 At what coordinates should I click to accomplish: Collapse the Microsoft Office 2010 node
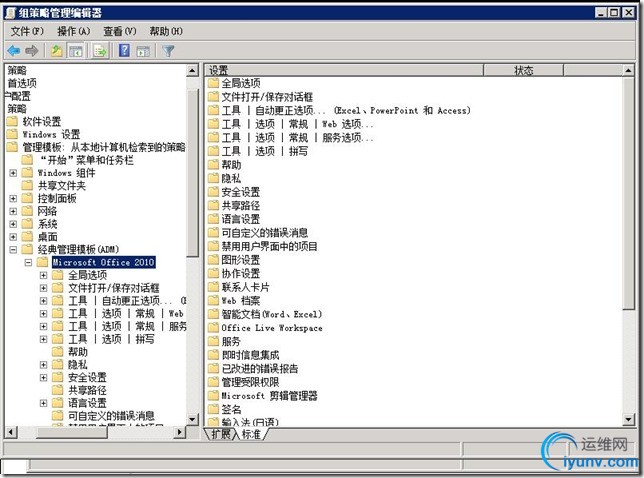(28, 262)
